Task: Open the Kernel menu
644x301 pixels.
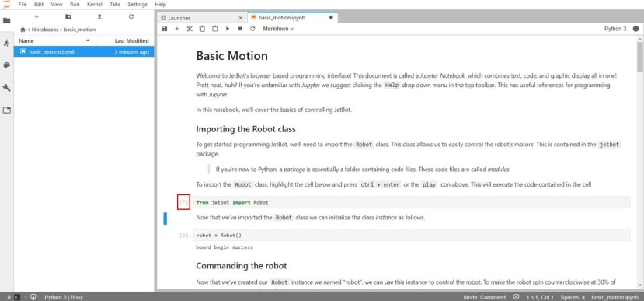Action: point(95,4)
